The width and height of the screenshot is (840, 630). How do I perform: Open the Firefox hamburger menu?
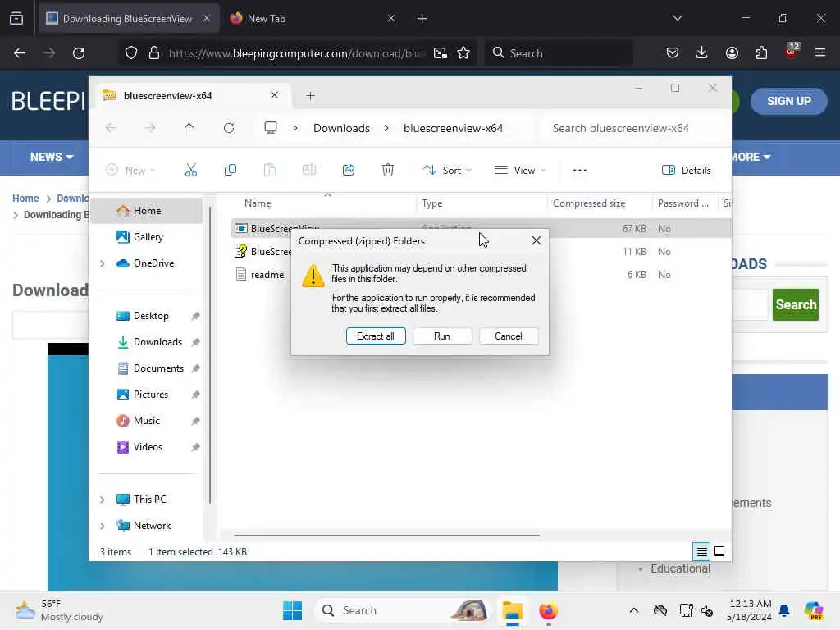[820, 52]
